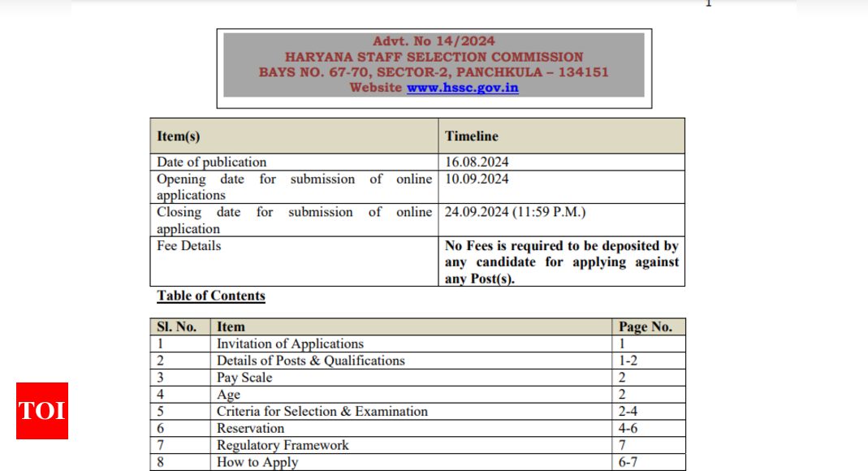Select Details of Posts & Qualifications entry

tap(310, 361)
